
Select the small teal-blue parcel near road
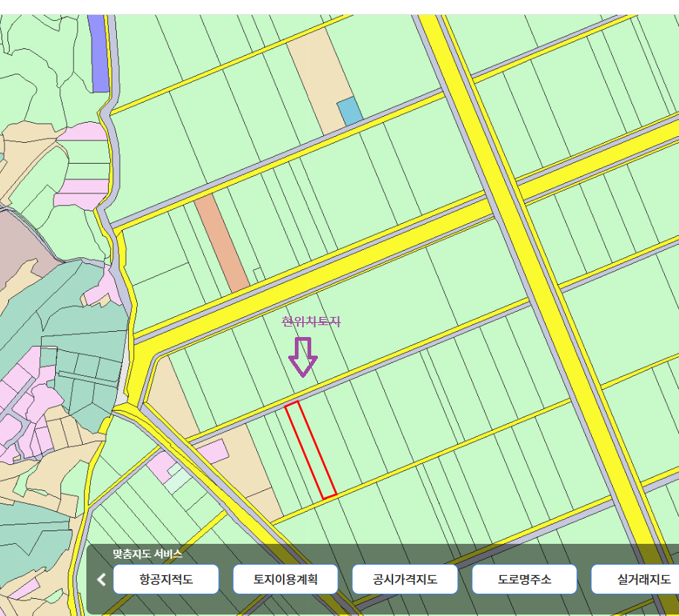(349, 111)
